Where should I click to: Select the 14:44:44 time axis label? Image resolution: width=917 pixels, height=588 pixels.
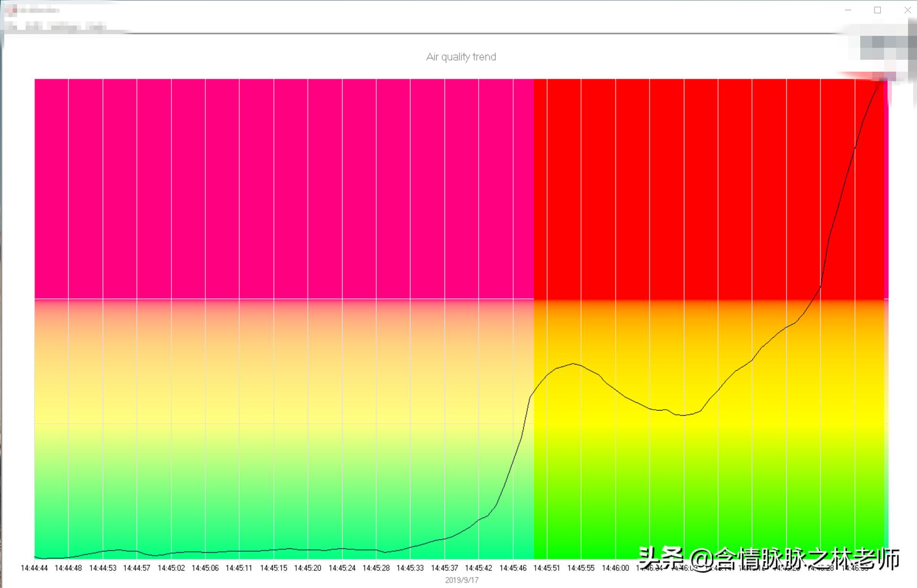[x=34, y=568]
